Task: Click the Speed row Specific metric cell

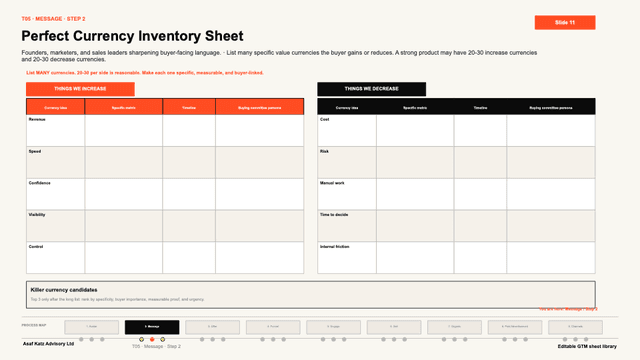Action: coord(124,162)
